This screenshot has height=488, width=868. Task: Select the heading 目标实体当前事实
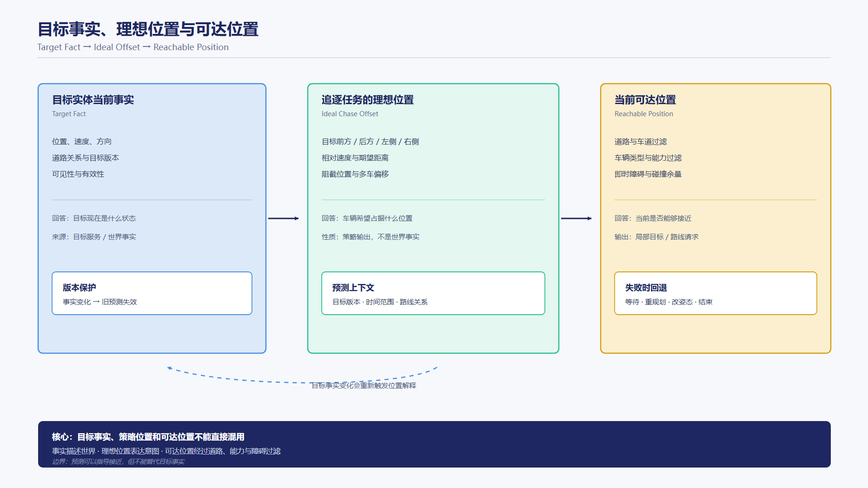93,100
